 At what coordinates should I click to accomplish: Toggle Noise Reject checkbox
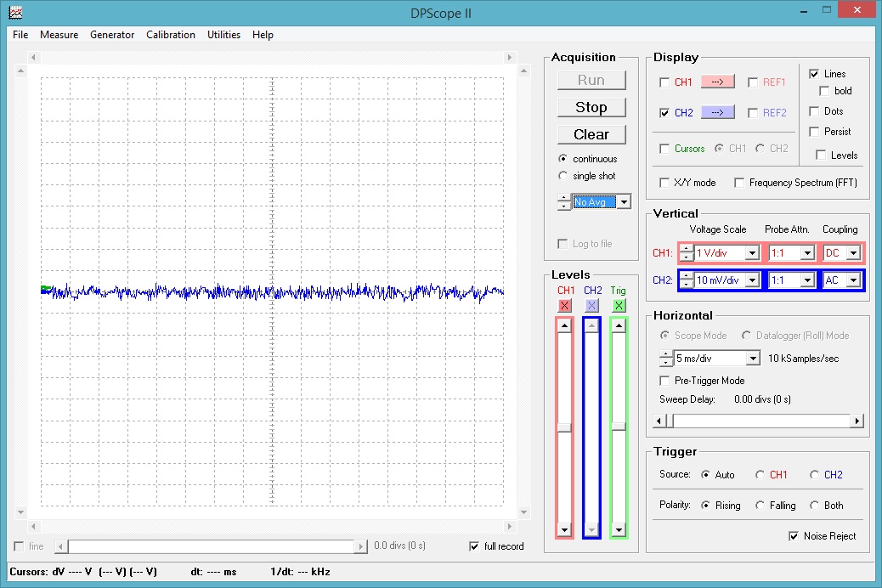pos(793,536)
